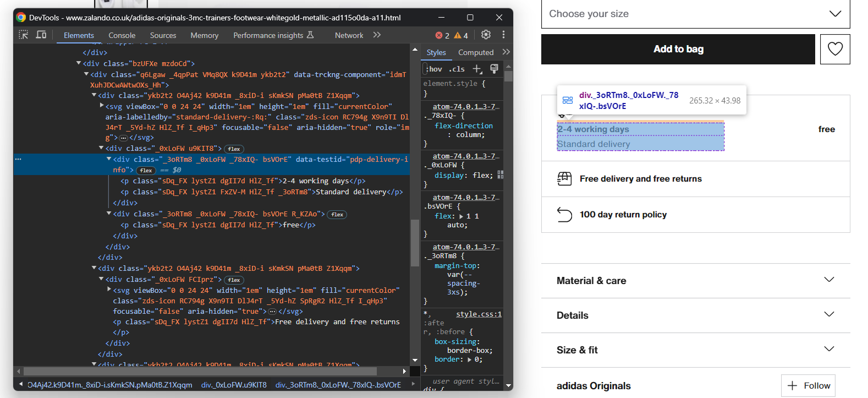868x398 pixels.
Task: Toggle the :hov element state panel
Action: click(x=434, y=69)
